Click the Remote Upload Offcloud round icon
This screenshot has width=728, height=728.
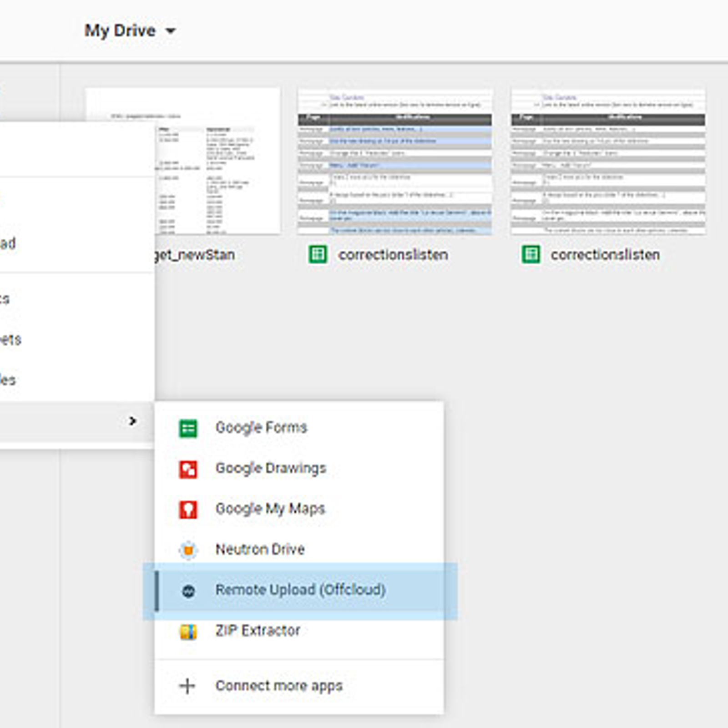[188, 591]
